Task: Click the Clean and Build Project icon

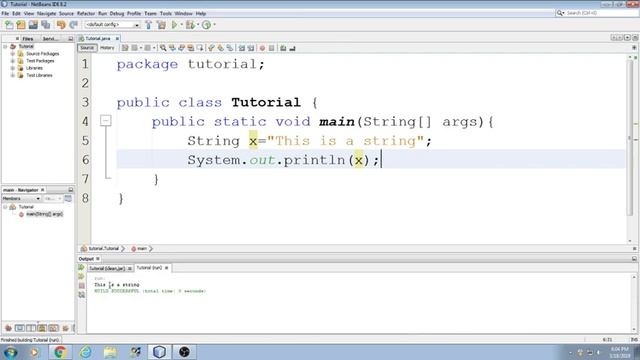Action: pos(161,25)
